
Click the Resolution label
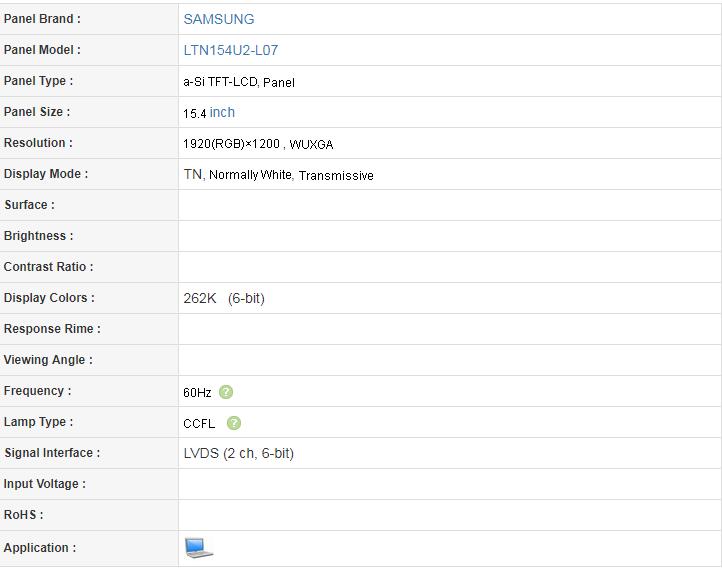pyautogui.click(x=38, y=143)
